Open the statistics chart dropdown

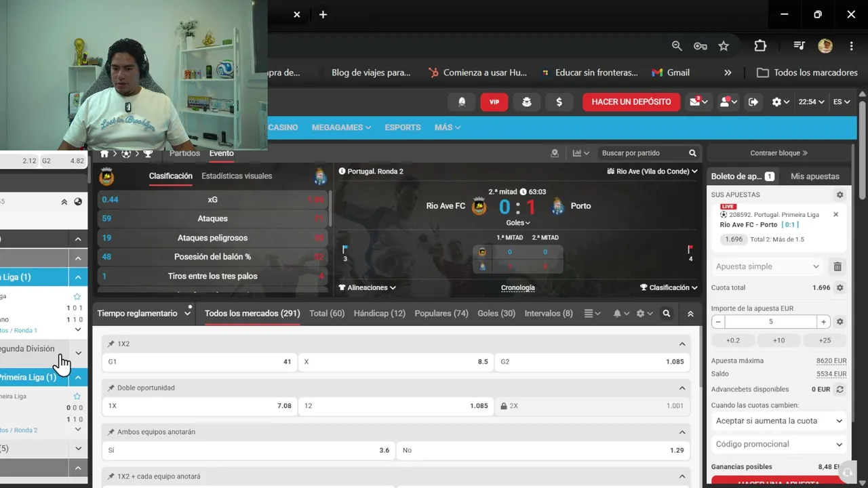[581, 153]
